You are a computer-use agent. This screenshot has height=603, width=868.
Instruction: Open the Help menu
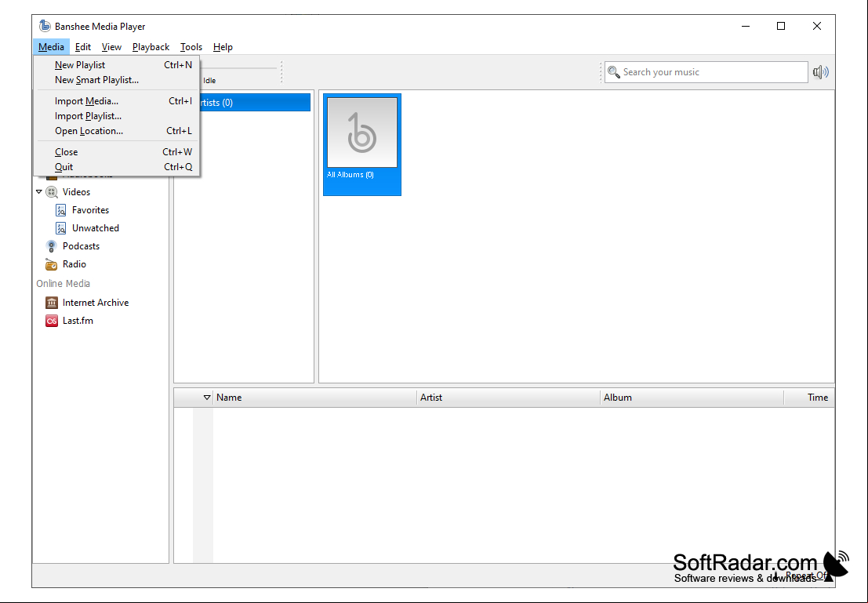pyautogui.click(x=223, y=47)
